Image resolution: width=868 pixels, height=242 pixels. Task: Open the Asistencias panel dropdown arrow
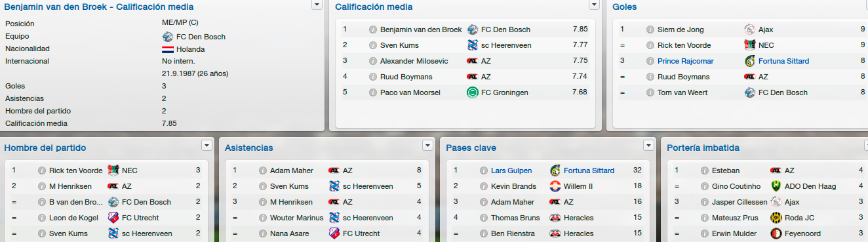(428, 146)
